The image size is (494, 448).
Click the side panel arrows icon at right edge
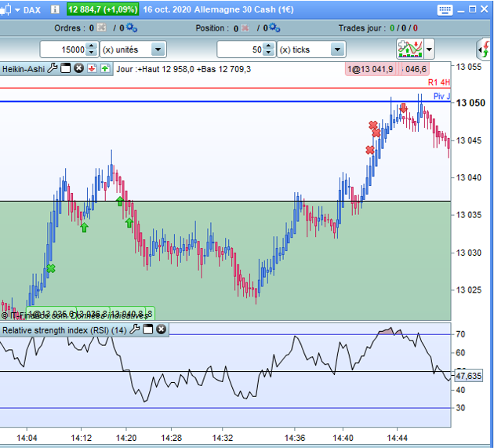click(x=484, y=49)
